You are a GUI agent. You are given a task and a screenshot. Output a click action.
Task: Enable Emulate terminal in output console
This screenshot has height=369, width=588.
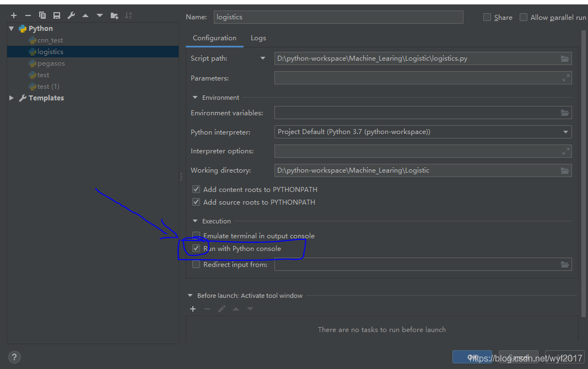(196, 236)
